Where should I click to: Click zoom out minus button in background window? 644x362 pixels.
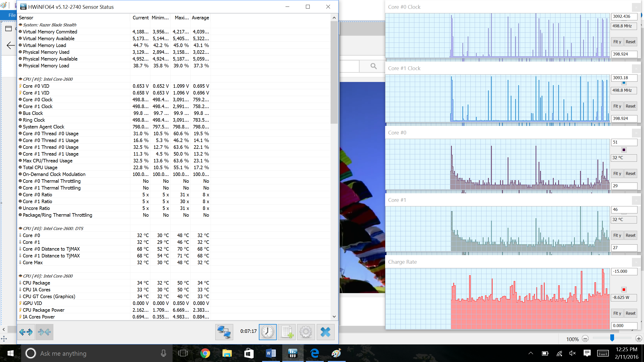[585, 339]
